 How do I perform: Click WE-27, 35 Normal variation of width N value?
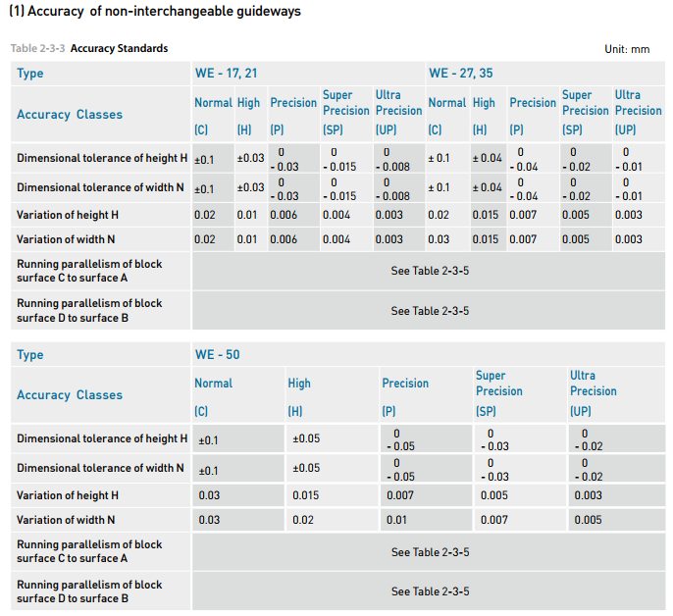[439, 239]
